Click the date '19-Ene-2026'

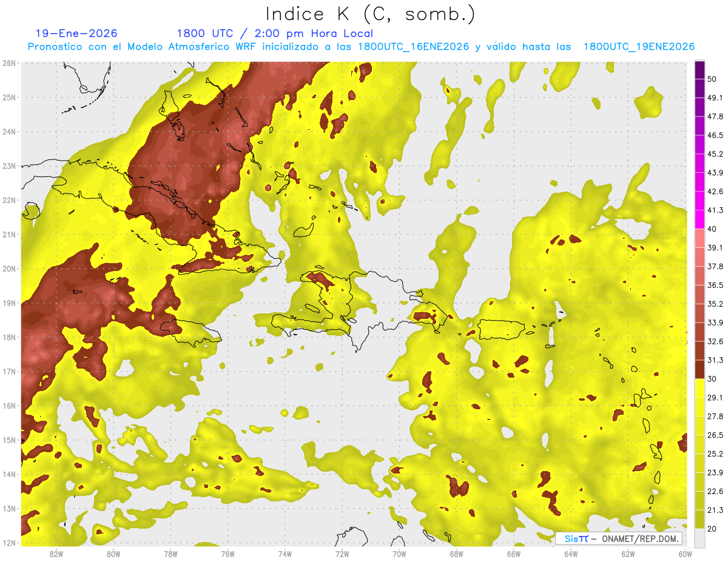(76, 33)
